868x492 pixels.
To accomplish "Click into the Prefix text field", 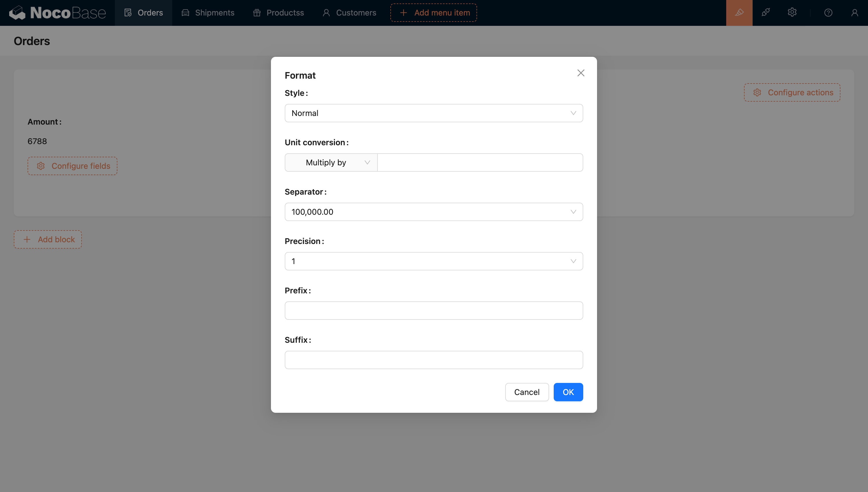I will coord(433,311).
